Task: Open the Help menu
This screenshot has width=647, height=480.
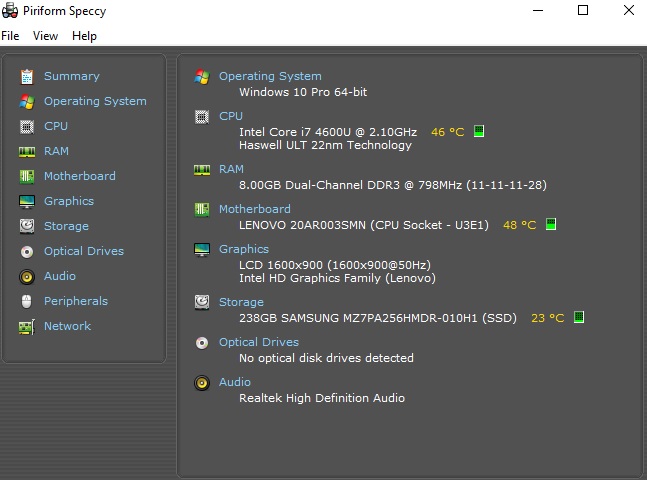Action: [x=85, y=36]
